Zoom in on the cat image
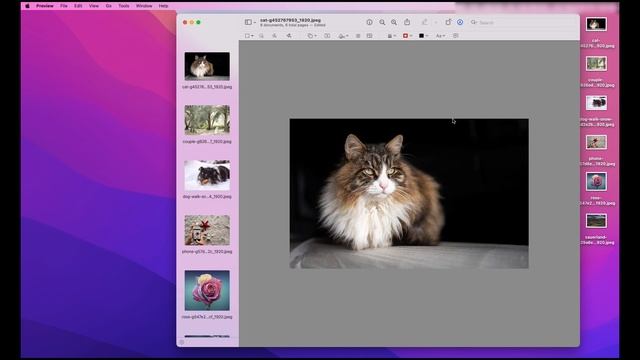Viewport: 640px width, 360px height. [394, 22]
